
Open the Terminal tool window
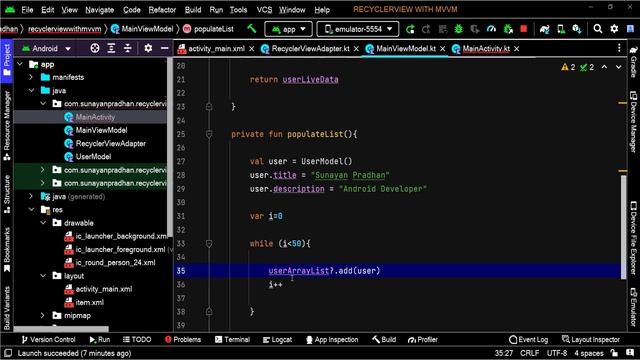(x=232, y=340)
